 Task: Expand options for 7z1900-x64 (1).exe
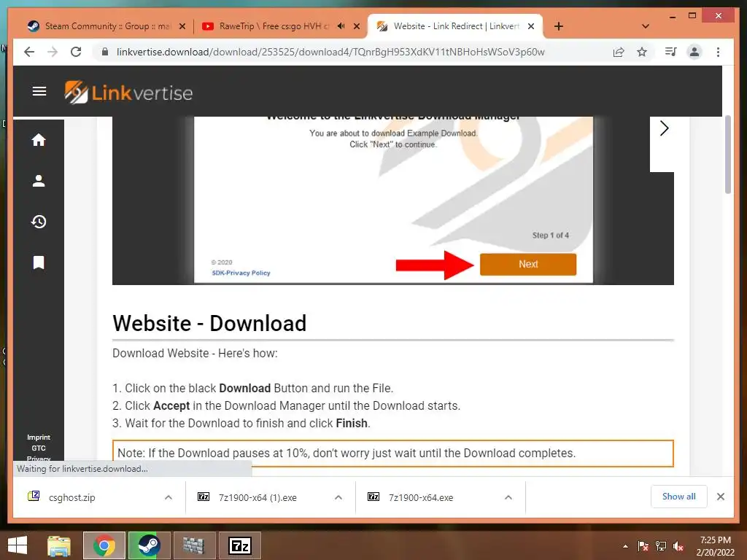[x=338, y=497]
